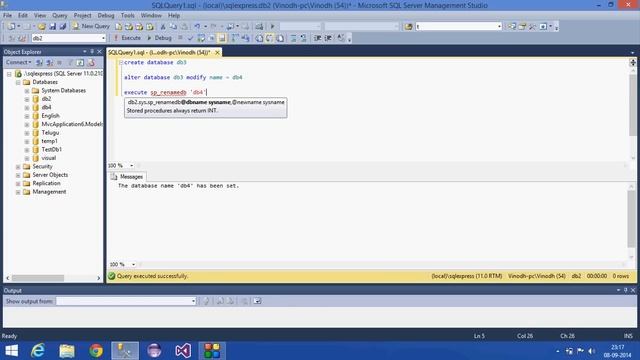Click Change Connection icon beside database combo

click(x=22, y=38)
